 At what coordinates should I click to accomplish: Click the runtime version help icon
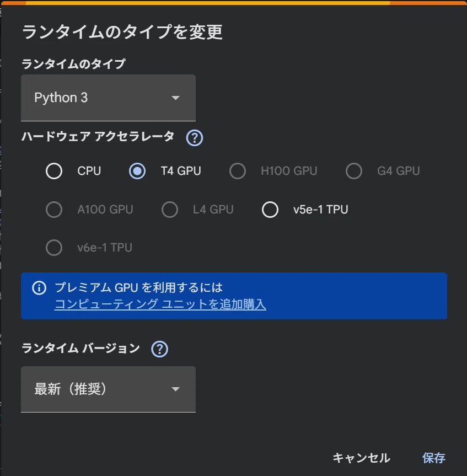[159, 349]
